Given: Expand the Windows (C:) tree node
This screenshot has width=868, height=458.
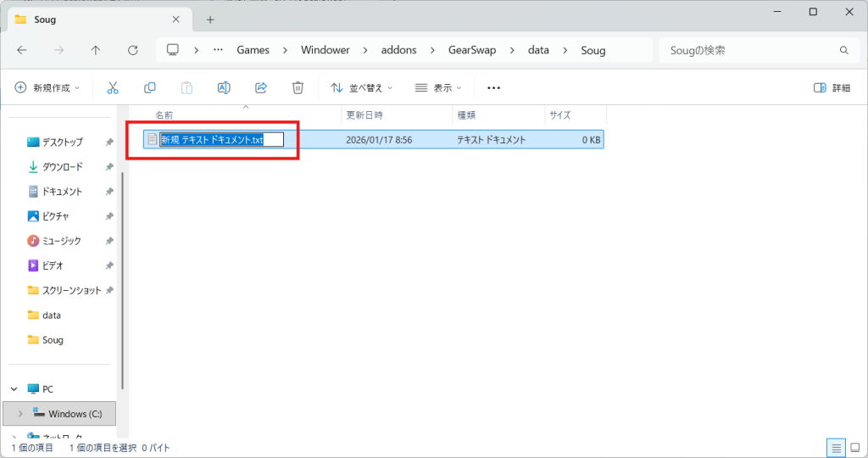Looking at the screenshot, I should pyautogui.click(x=19, y=414).
